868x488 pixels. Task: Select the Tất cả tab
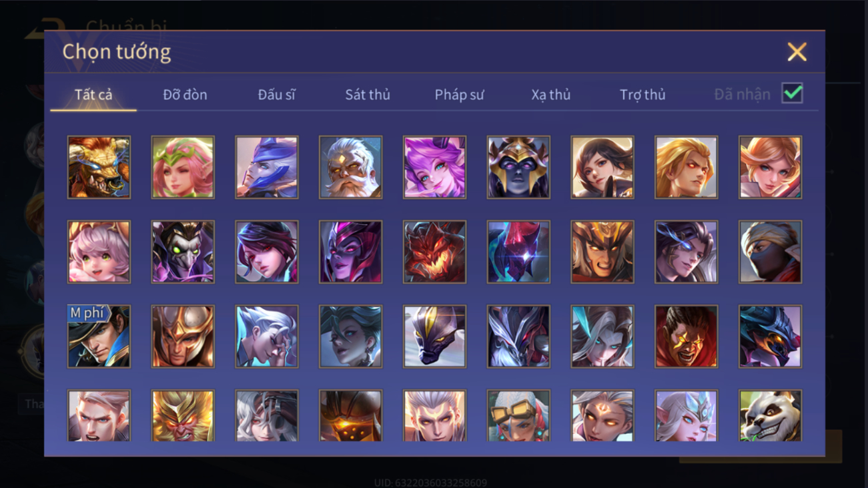pos(93,95)
